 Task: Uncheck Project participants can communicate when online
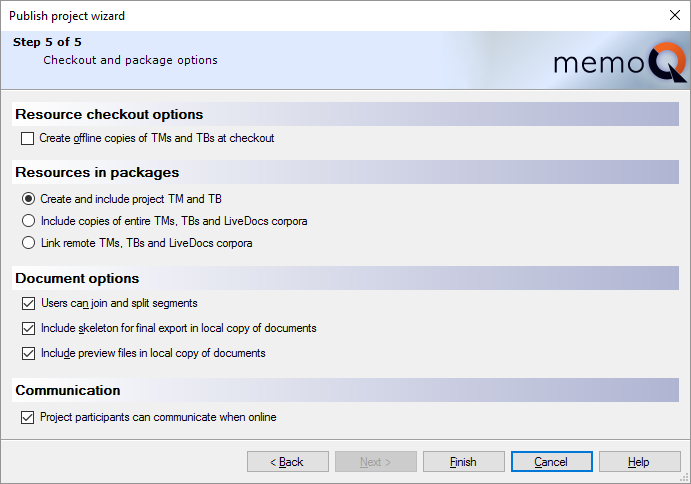28,417
